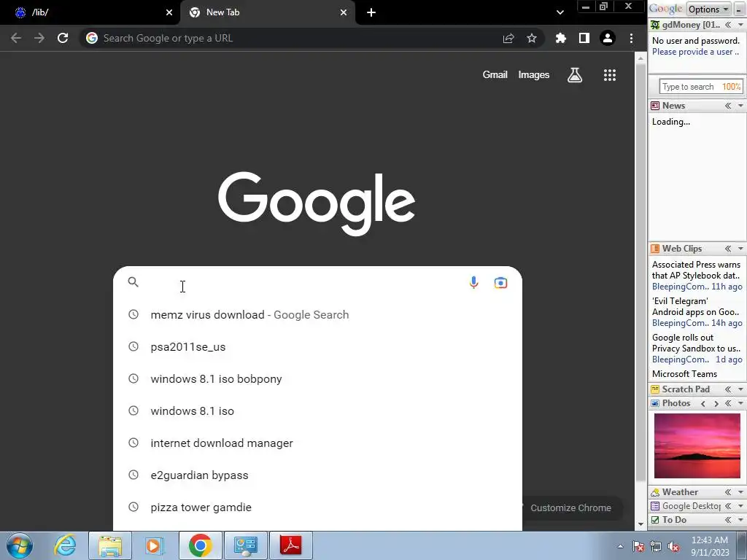Select 'internet download manager' suggestion
The image size is (747, 560).
coord(318,443)
